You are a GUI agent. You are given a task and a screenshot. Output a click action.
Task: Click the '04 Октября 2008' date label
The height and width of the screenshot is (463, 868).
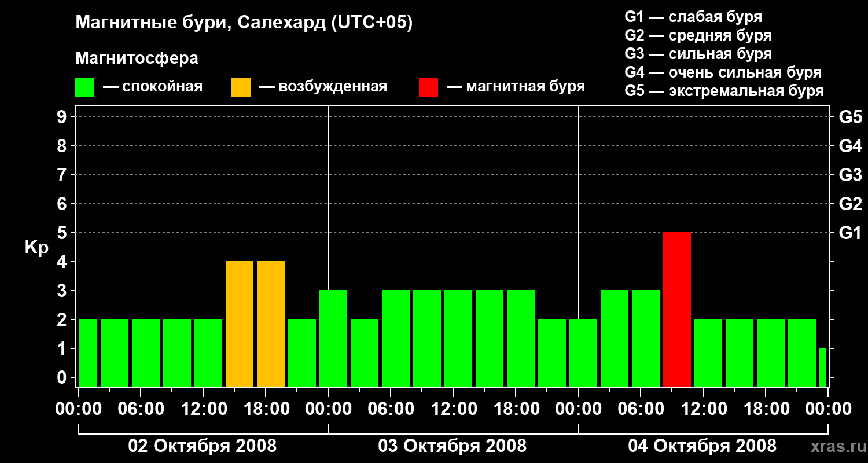[703, 446]
